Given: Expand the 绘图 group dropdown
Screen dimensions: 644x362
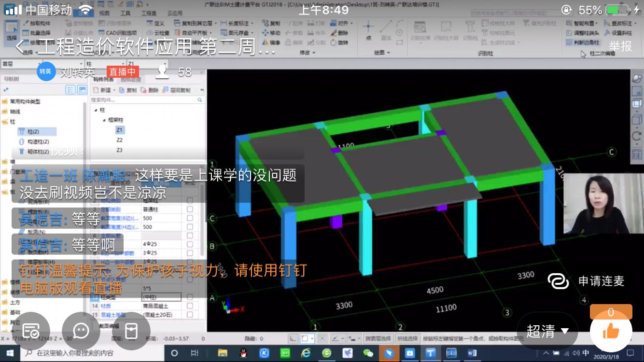Looking at the screenshot, I should tap(382, 53).
